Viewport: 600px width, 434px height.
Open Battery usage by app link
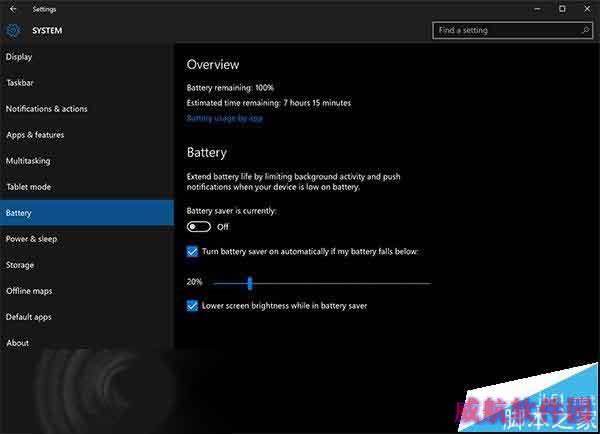225,118
